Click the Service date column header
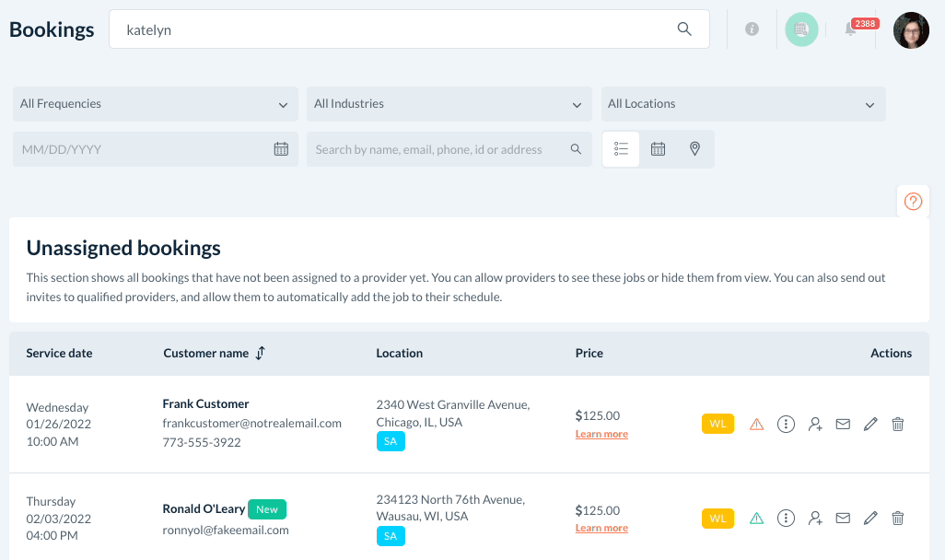Image resolution: width=945 pixels, height=560 pixels. coord(59,354)
